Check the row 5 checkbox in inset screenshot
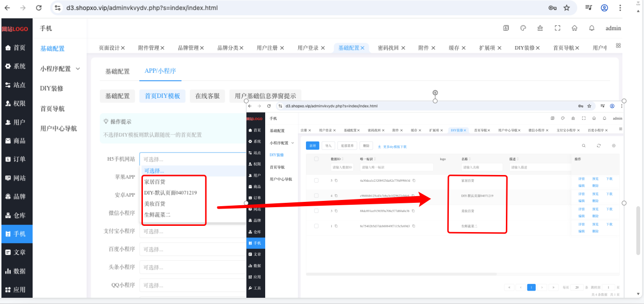The image size is (644, 304). click(x=316, y=180)
